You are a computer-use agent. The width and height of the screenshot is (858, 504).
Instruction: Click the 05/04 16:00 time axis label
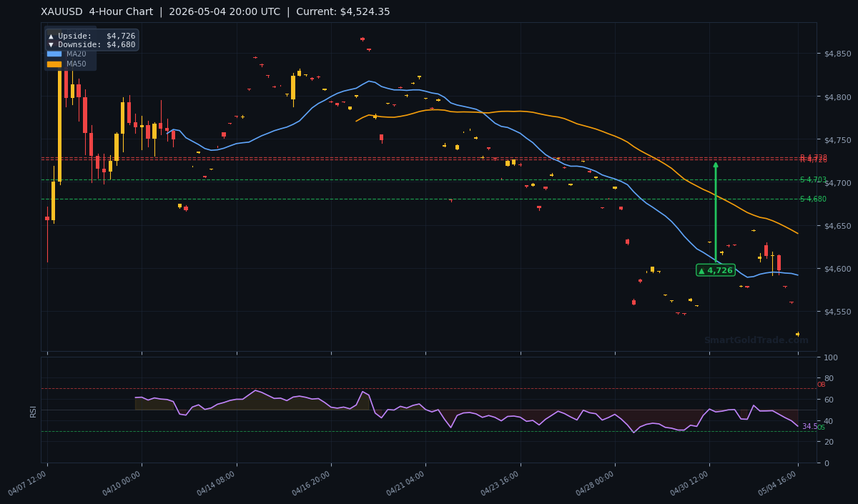click(x=779, y=484)
